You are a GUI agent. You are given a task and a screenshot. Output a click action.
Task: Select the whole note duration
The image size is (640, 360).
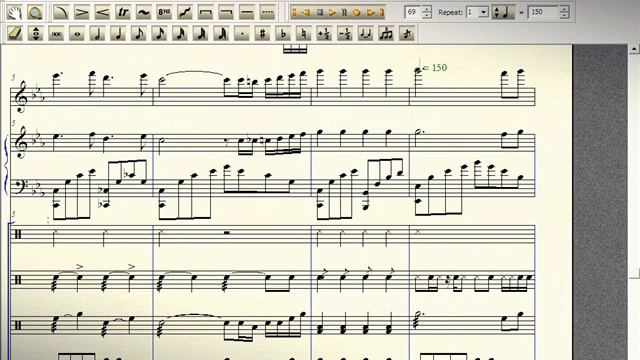pos(77,33)
